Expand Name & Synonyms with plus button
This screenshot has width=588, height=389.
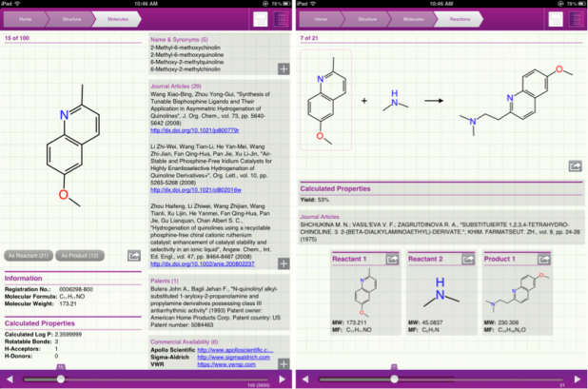tap(284, 69)
